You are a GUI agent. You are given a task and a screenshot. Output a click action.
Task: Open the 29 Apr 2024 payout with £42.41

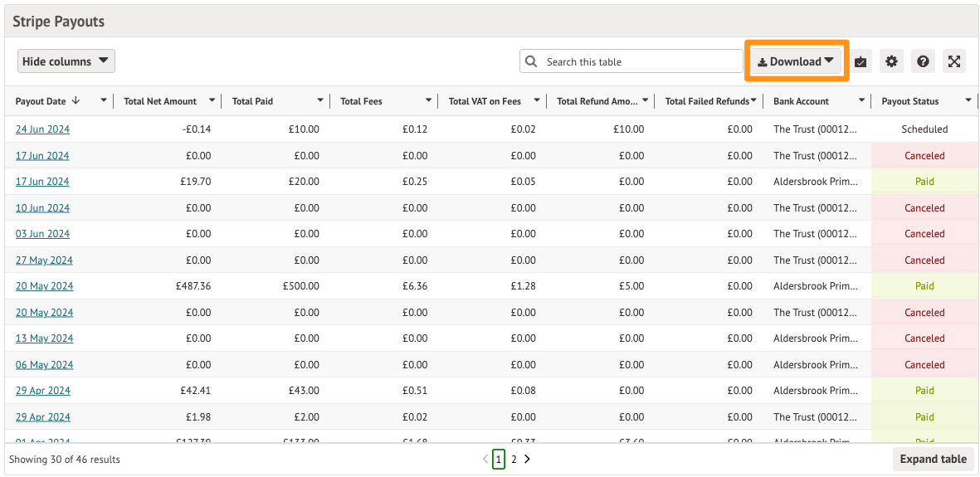tap(43, 391)
